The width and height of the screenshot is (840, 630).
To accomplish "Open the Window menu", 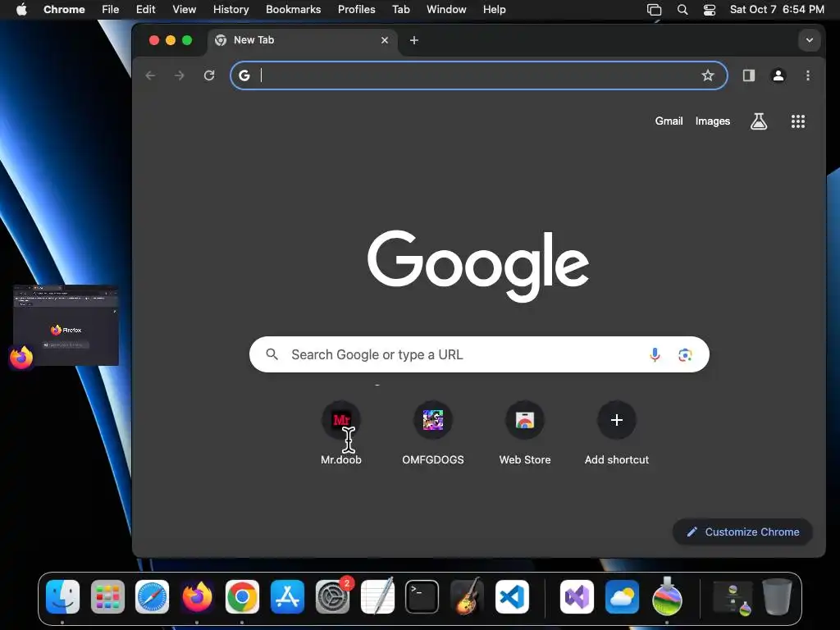I will (x=446, y=10).
